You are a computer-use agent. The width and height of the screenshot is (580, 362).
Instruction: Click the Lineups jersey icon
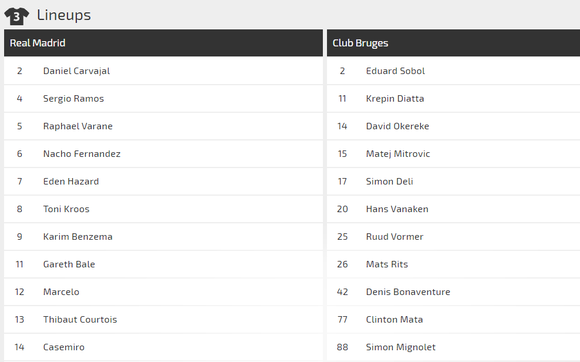[17, 16]
